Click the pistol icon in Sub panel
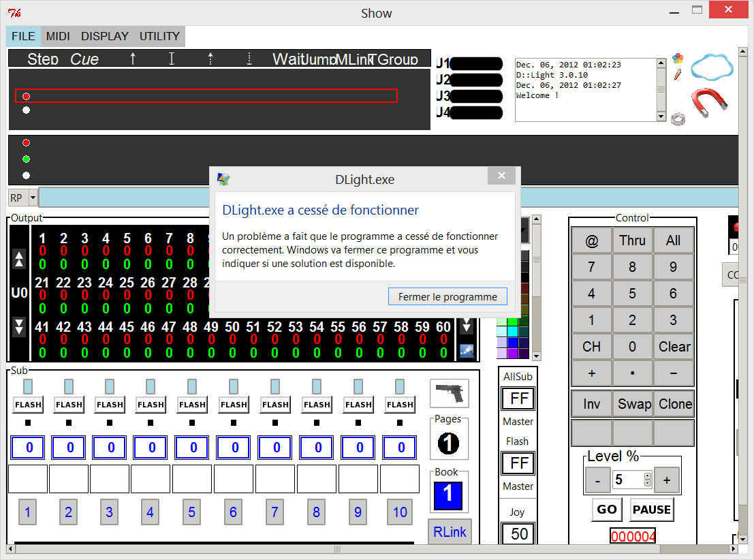 pyautogui.click(x=449, y=393)
